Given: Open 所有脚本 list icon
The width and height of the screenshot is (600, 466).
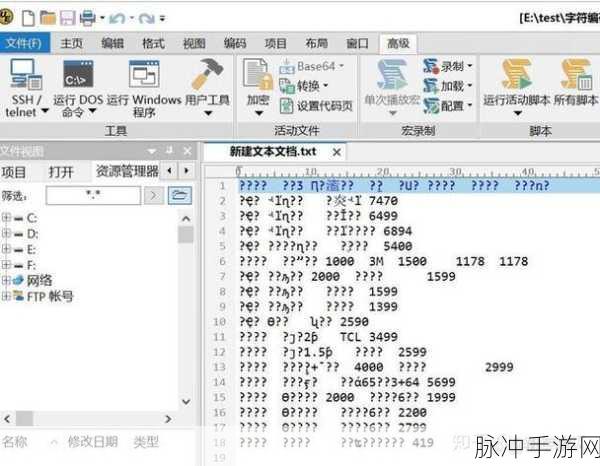Looking at the screenshot, I should (x=576, y=74).
